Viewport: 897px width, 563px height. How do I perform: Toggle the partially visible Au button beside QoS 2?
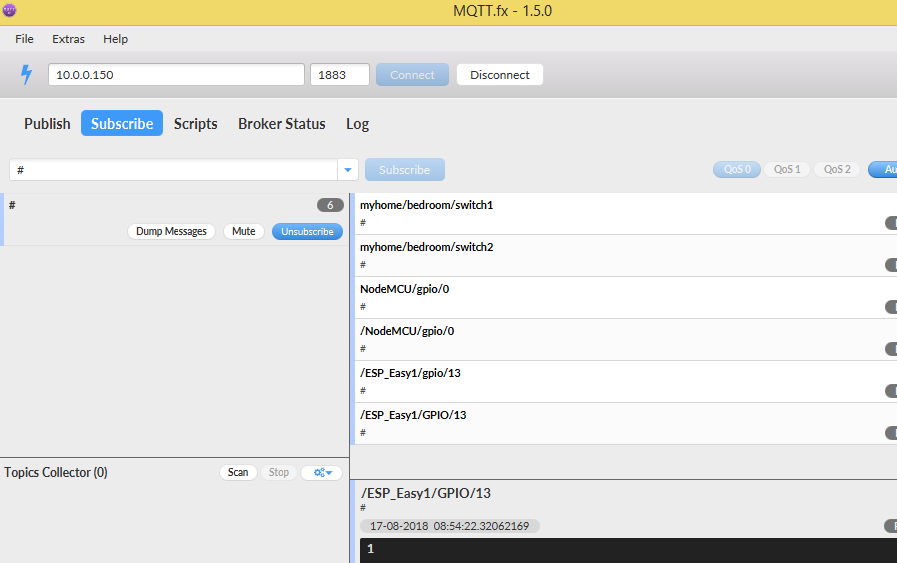[884, 169]
